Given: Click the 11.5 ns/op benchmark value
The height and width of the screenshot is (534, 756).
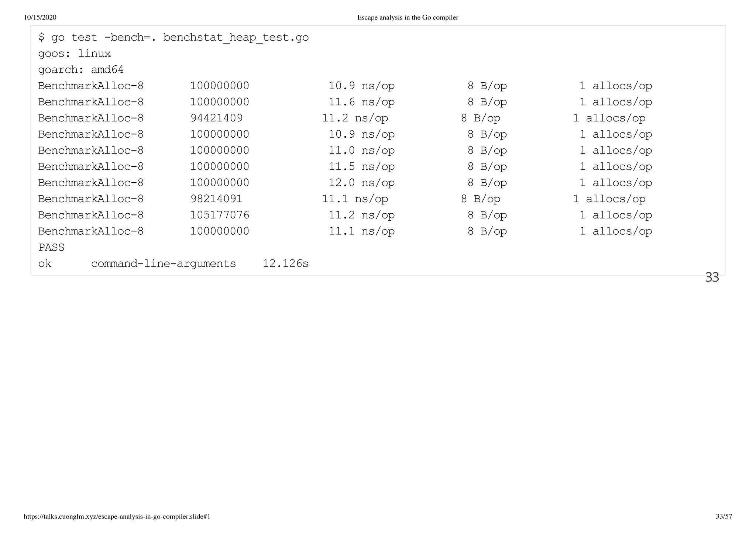Looking at the screenshot, I should click(362, 167).
